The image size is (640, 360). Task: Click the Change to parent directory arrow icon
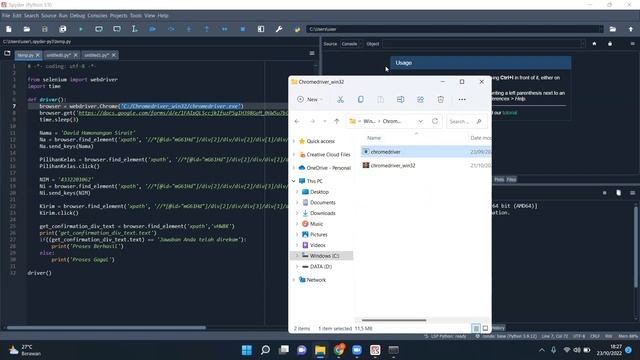coord(631,29)
